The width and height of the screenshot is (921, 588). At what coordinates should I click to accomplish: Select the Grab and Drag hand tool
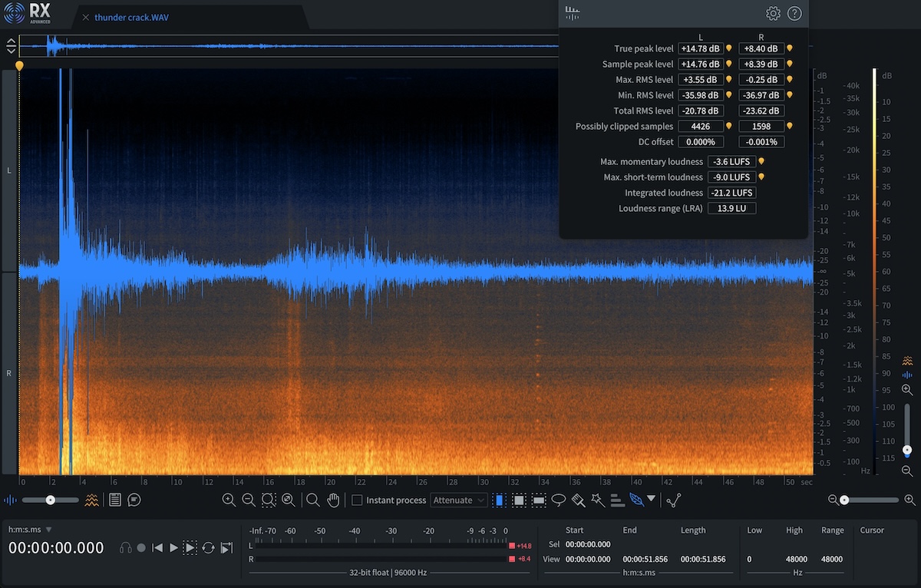click(333, 500)
